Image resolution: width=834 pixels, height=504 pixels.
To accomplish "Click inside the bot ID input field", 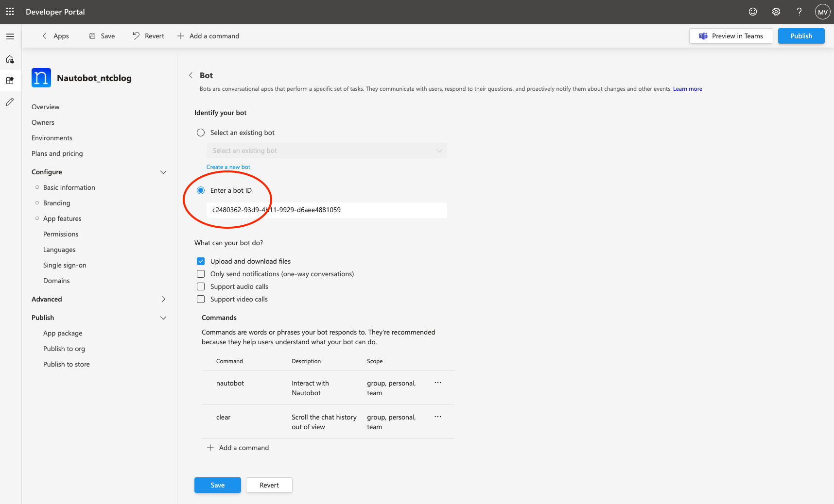I will pyautogui.click(x=326, y=210).
